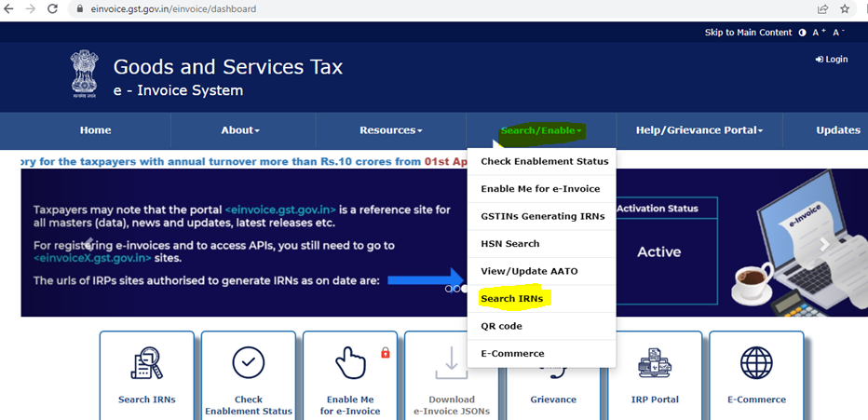Click the browser forward arrow
The height and width of the screenshot is (420, 868).
coord(30,9)
